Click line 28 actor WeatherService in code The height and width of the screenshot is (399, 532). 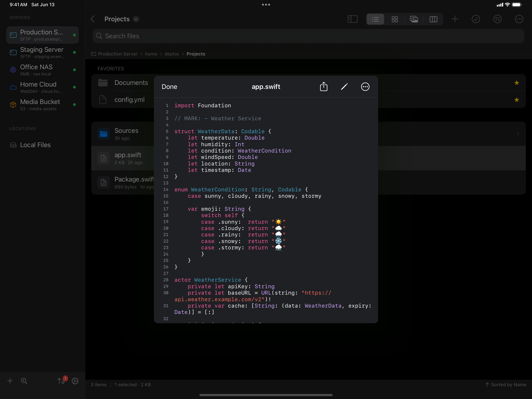211,280
